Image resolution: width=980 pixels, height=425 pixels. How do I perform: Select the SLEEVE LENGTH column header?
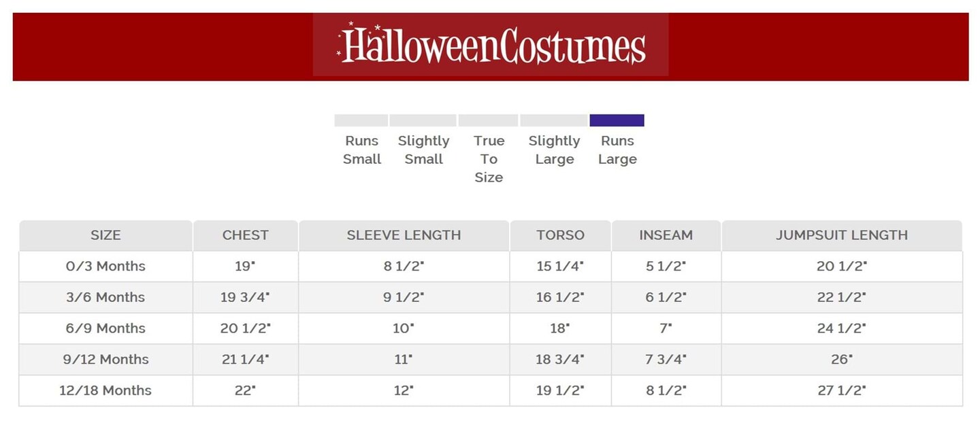click(x=404, y=235)
